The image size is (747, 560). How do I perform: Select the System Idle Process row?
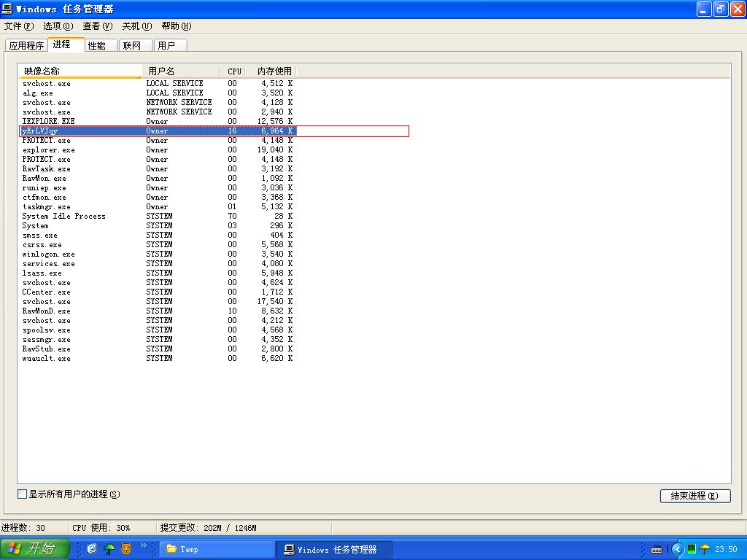[x=158, y=216]
